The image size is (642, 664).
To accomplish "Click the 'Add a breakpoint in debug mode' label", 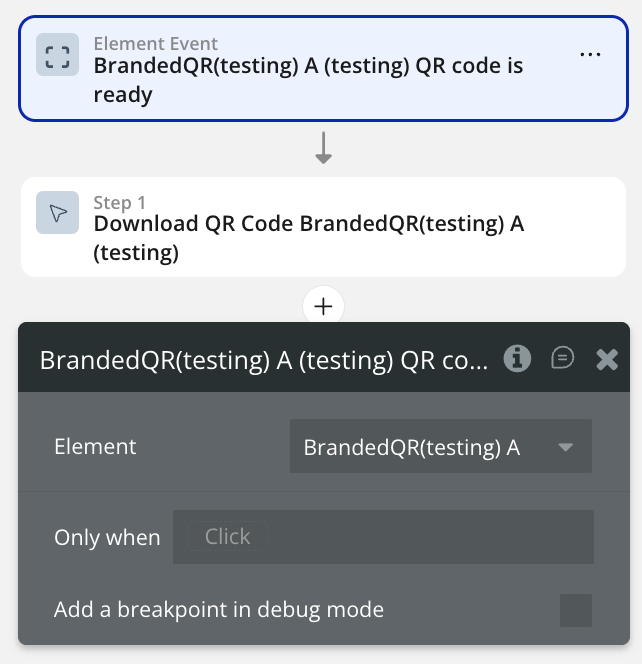I will tap(219, 609).
